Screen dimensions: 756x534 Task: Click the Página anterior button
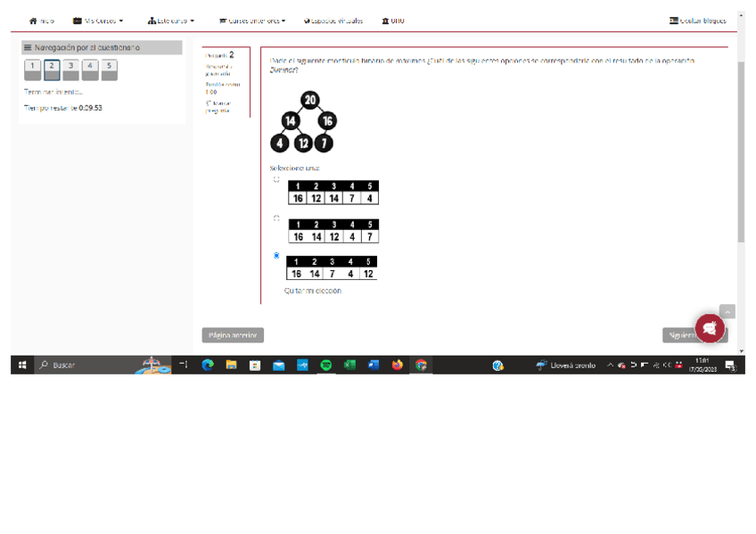(x=233, y=336)
